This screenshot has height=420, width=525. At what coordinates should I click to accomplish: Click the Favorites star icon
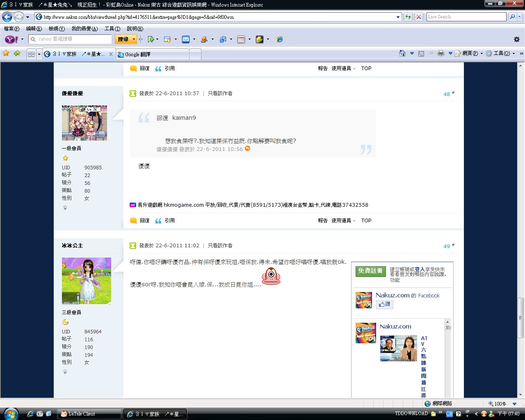(6, 53)
